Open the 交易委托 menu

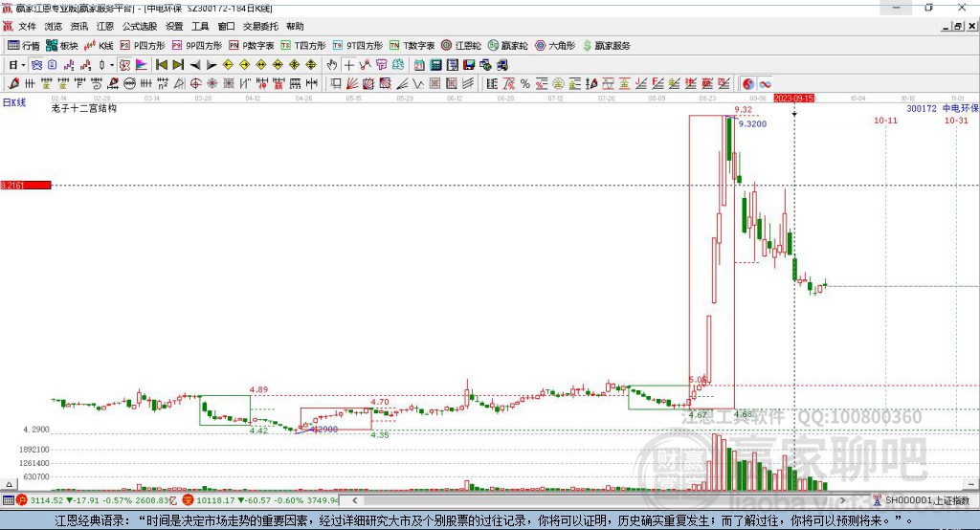[x=260, y=26]
